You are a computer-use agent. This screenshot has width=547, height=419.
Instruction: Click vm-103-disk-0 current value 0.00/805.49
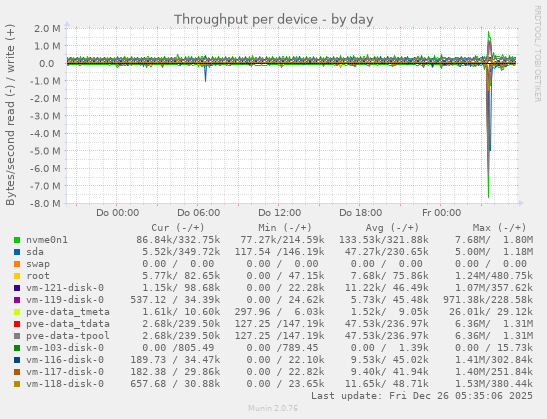coord(178,348)
